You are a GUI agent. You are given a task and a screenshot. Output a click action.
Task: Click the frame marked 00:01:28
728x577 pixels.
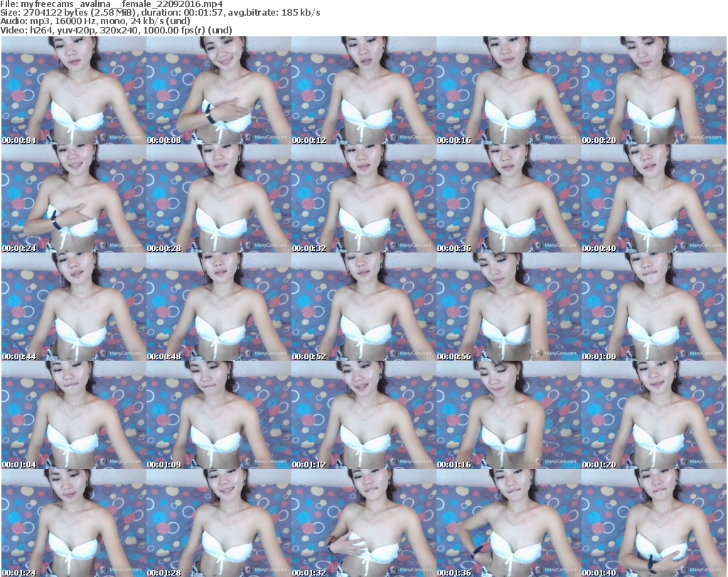point(219,523)
